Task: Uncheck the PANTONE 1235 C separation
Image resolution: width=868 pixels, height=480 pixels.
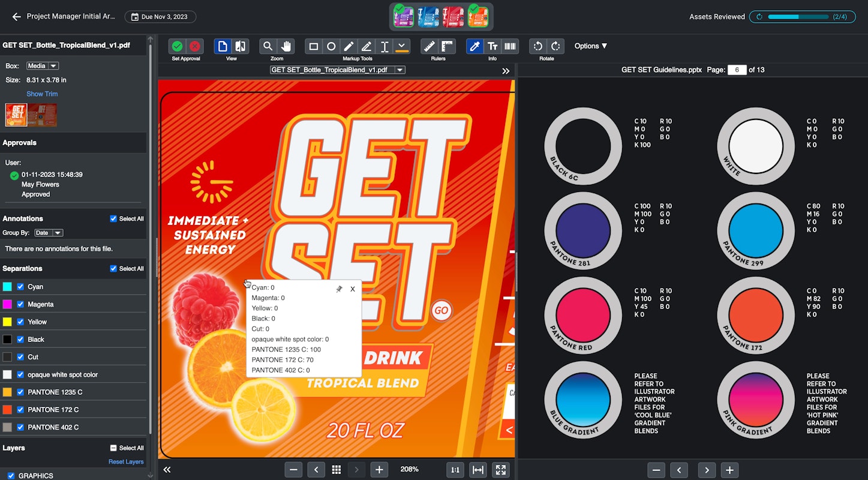Action: pyautogui.click(x=20, y=392)
